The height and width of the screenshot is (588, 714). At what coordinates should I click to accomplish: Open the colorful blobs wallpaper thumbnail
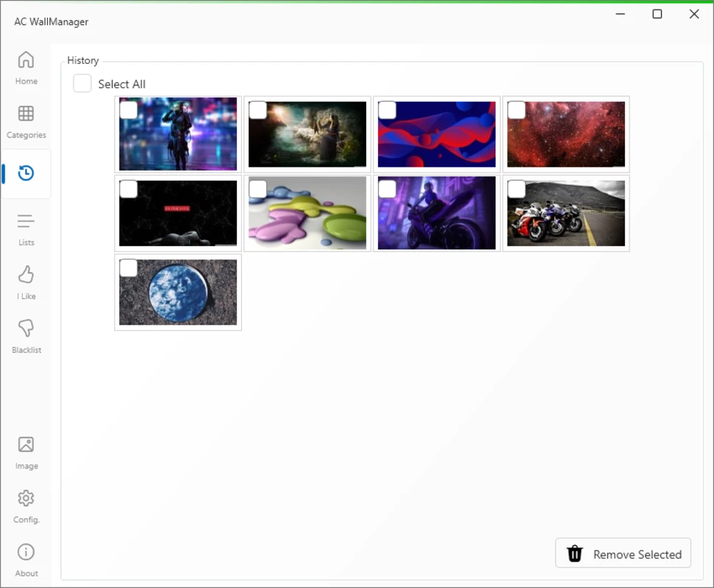point(307,213)
